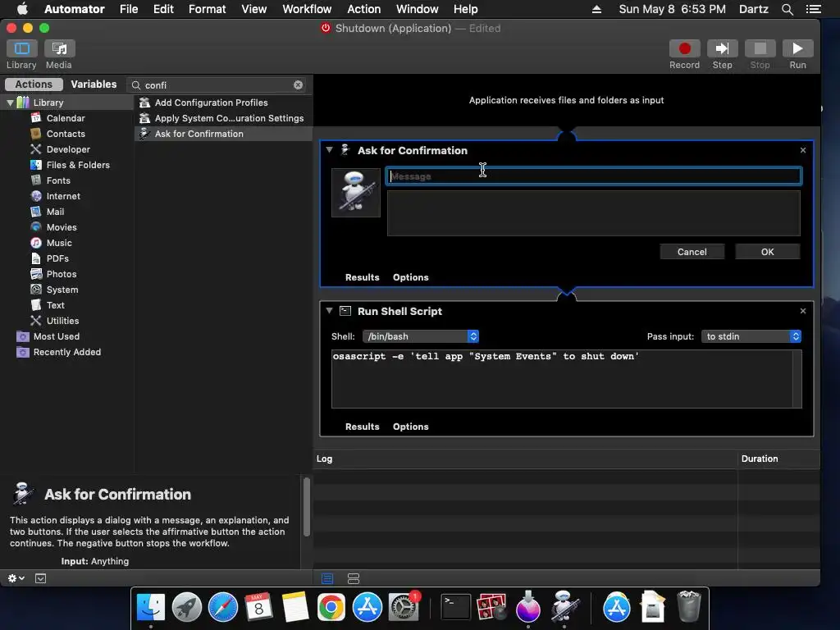Open Spotlight search in menu bar
840x630 pixels.
787,9
